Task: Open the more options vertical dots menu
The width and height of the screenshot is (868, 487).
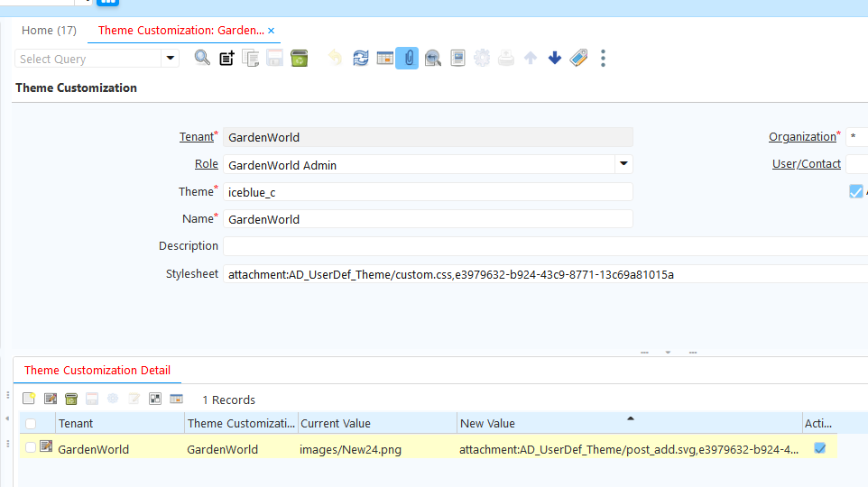Action: [x=604, y=58]
